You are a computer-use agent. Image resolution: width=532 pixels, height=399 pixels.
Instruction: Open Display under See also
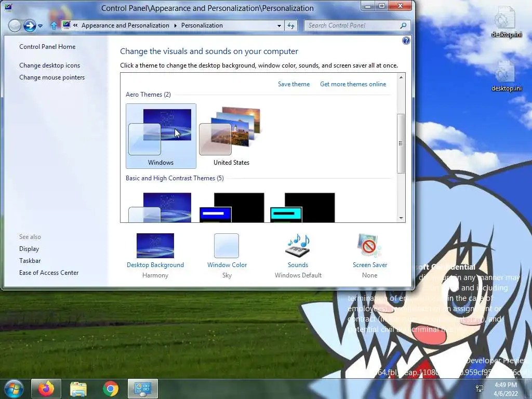coord(29,249)
